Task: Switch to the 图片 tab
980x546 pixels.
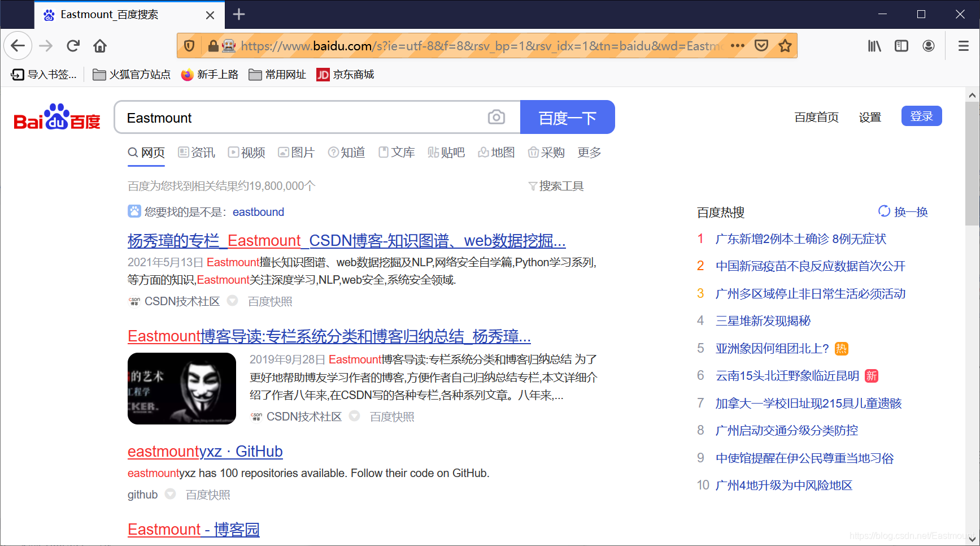Action: point(296,153)
